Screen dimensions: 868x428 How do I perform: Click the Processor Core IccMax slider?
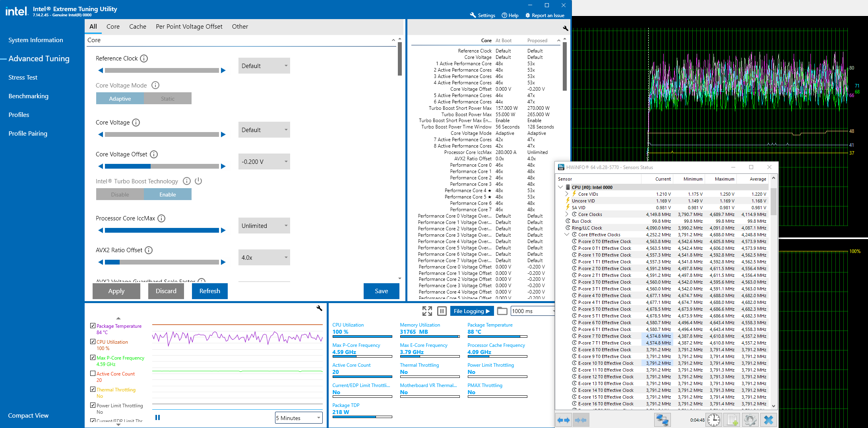162,230
